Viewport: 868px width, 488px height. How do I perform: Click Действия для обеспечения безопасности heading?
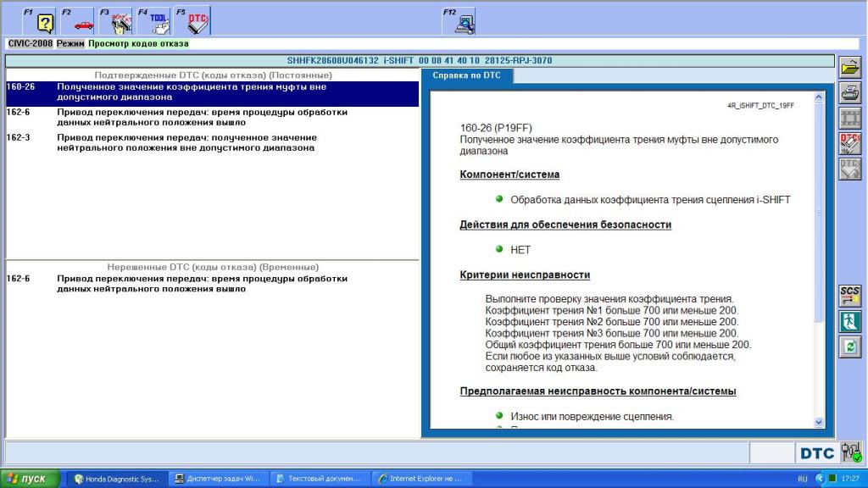tap(565, 225)
